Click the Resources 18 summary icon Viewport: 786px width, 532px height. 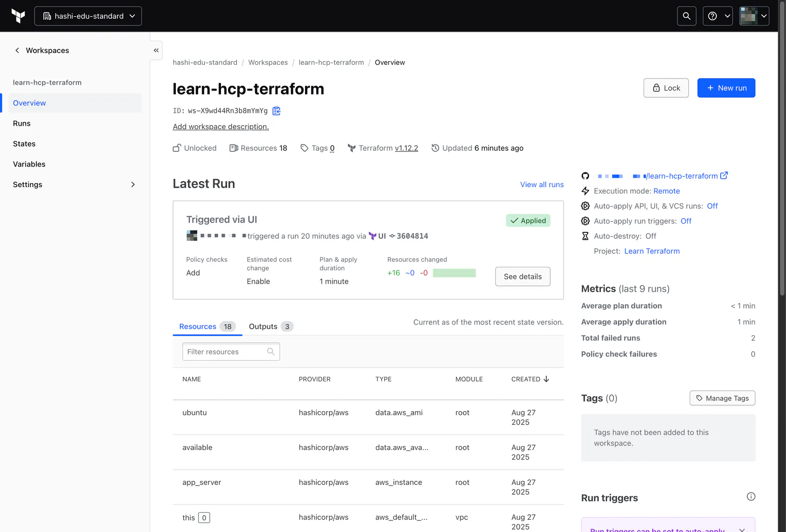click(234, 148)
